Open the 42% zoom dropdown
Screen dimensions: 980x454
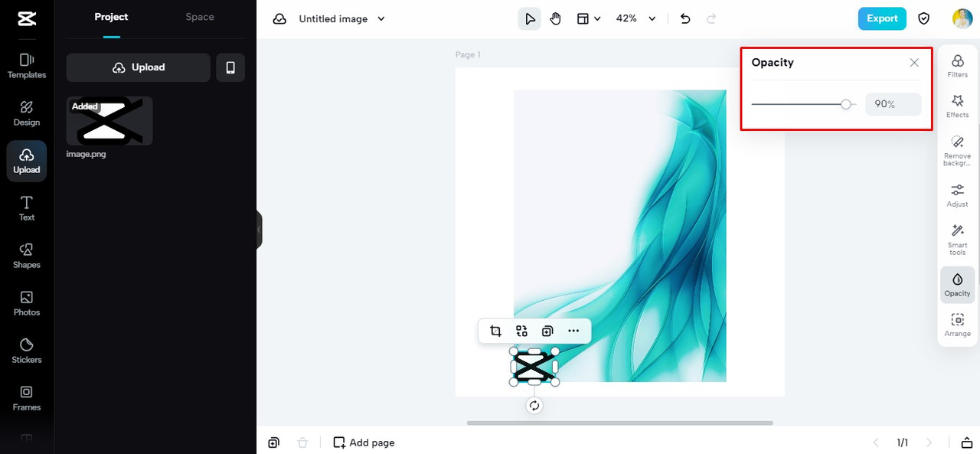coord(636,18)
